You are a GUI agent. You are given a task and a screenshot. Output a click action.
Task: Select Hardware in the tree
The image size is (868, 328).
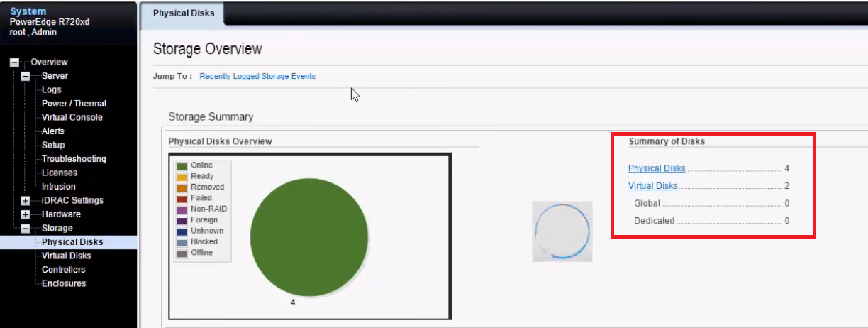(61, 214)
